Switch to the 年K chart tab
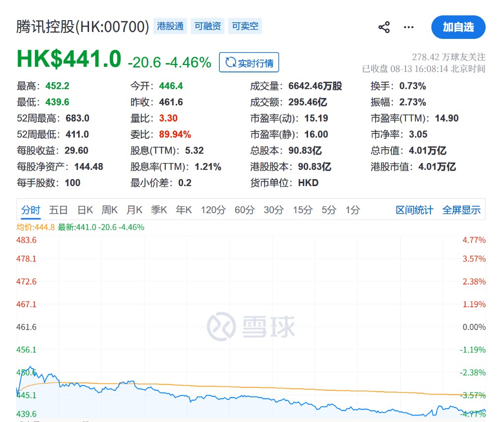Image resolution: width=504 pixels, height=422 pixels. point(184,210)
